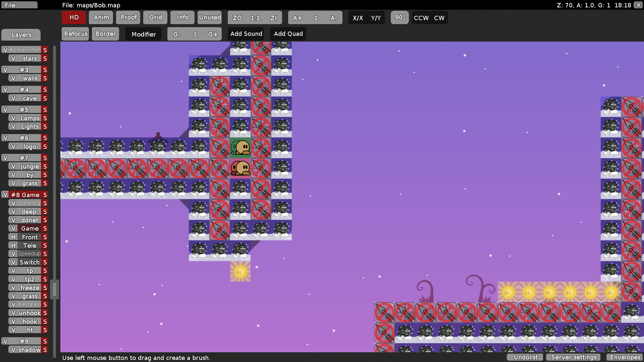
Task: Activate Proof borders view
Action: tap(128, 17)
